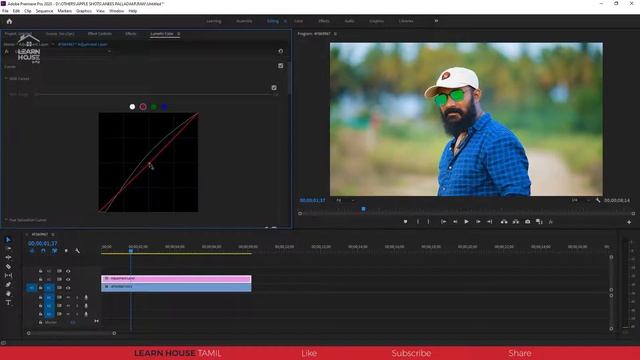Viewport: 640px width, 360px height.
Task: Select the Ripple Edit tool
Action: [x=8, y=258]
